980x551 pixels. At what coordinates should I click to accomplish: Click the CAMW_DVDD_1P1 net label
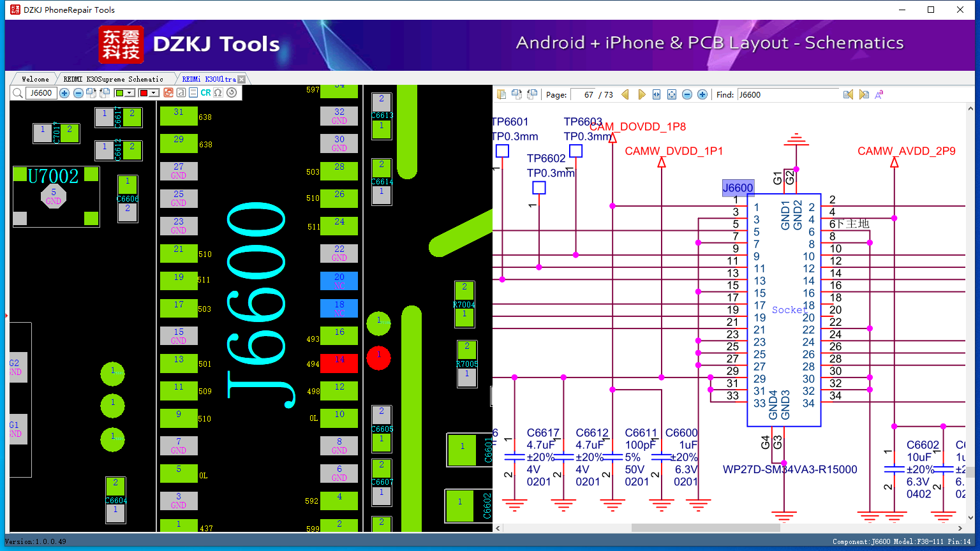click(674, 151)
